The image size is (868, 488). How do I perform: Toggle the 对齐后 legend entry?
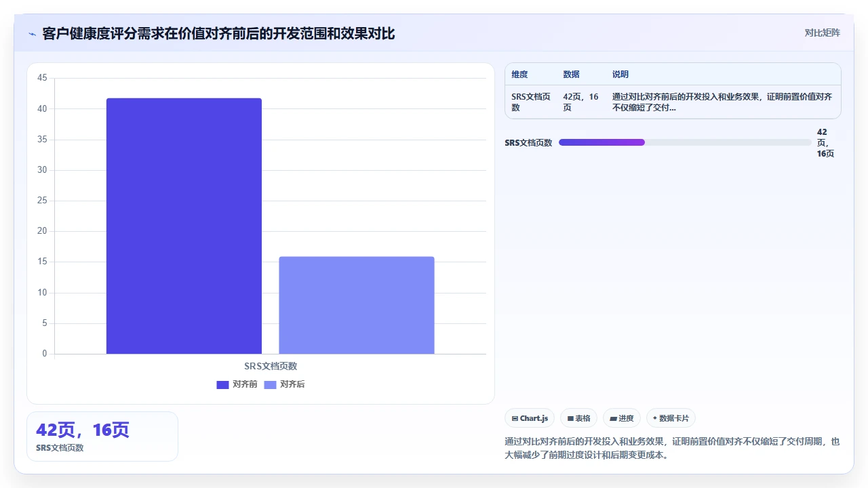coord(284,384)
